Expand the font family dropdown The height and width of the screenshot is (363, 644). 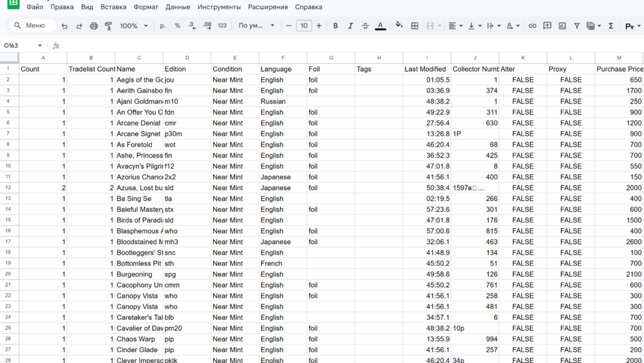pyautogui.click(x=256, y=26)
